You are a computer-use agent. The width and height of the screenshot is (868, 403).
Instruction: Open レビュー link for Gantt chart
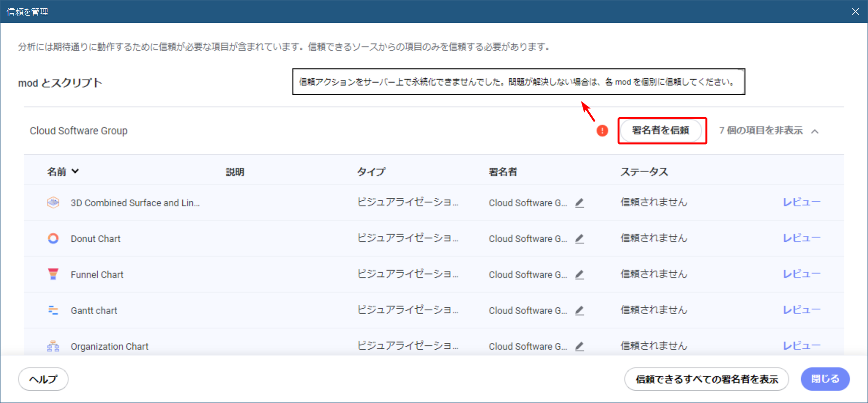pos(802,310)
